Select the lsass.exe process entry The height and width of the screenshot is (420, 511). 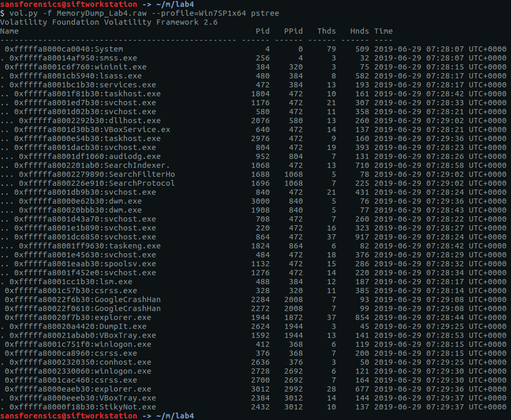pos(76,76)
